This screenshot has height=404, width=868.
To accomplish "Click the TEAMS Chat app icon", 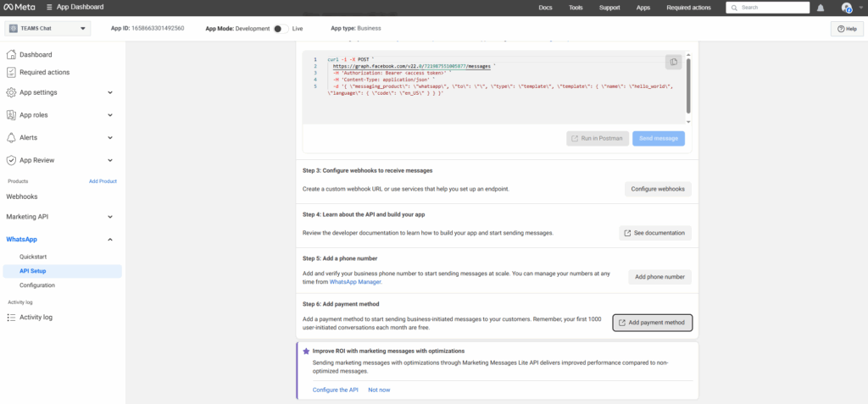I will (14, 28).
